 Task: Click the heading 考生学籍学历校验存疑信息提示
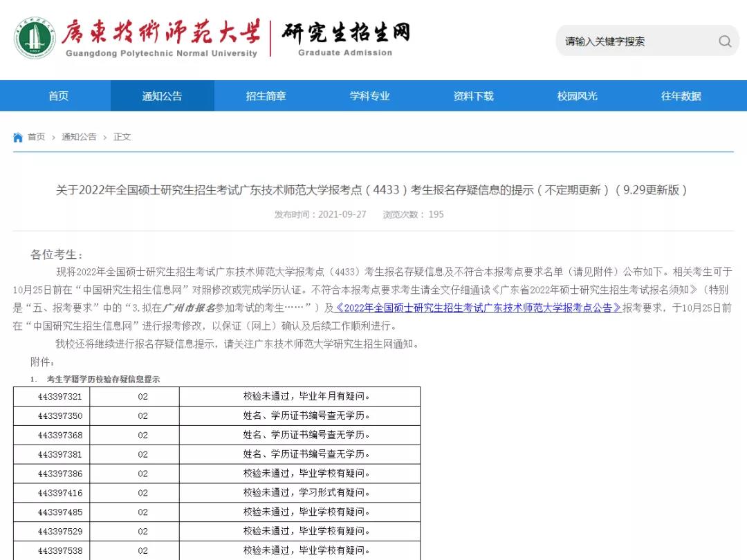pyautogui.click(x=103, y=380)
